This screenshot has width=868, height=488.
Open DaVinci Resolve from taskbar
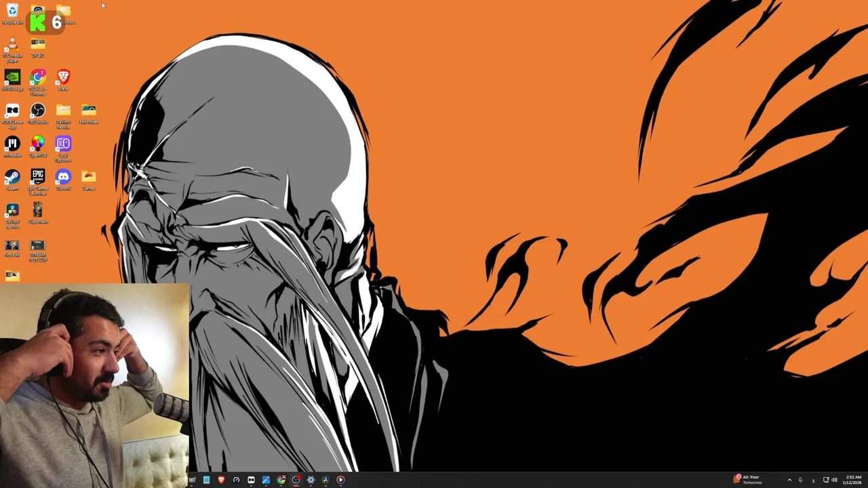325,480
